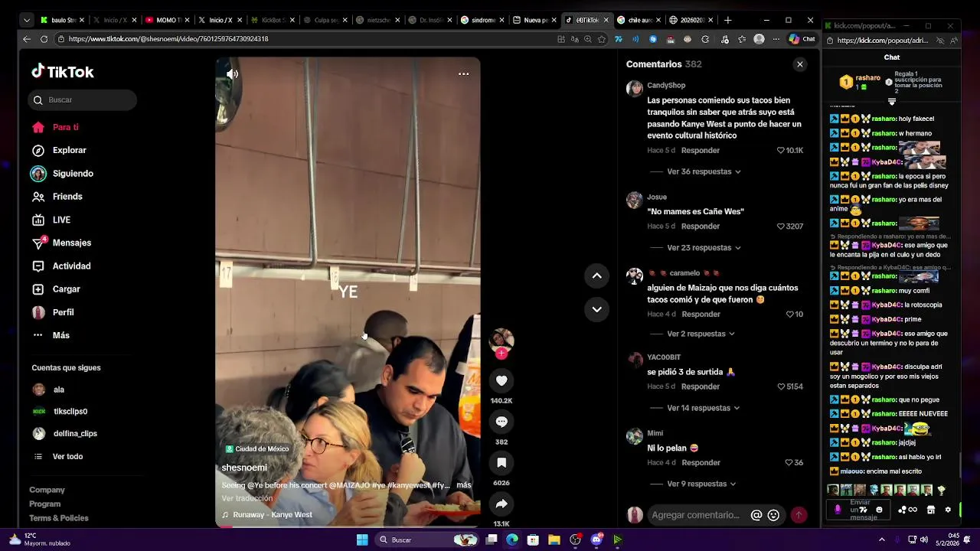
Task: Open the video three-dots options menu
Action: [x=463, y=74]
